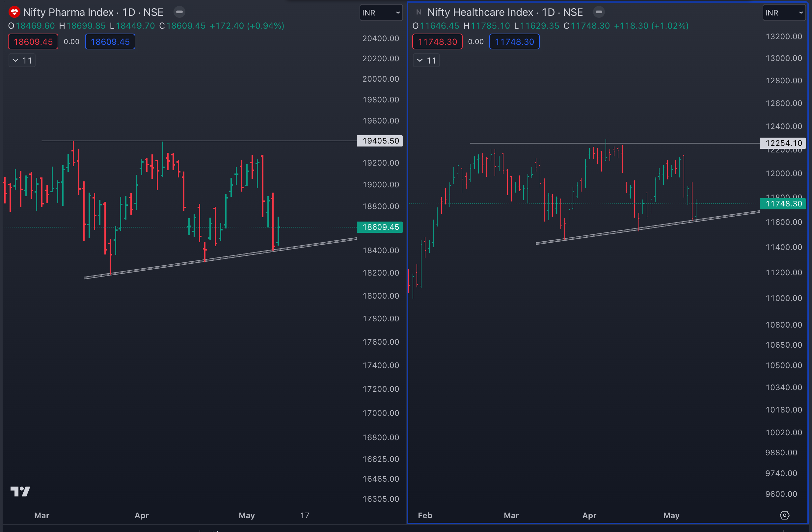812x532 pixels.
Task: Click the May label on Healthcare time axis
Action: coord(671,515)
